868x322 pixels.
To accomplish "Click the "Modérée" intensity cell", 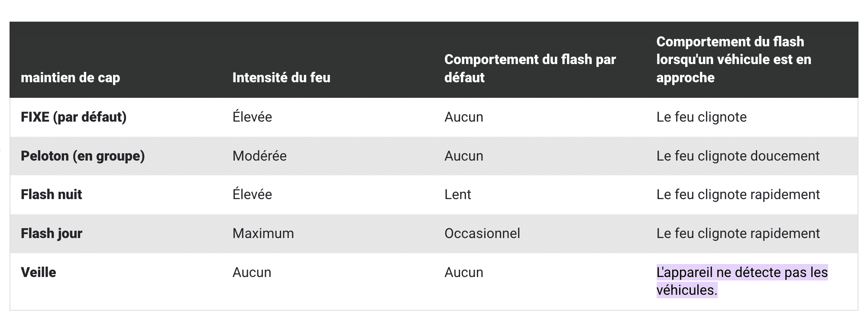I will click(x=259, y=156).
